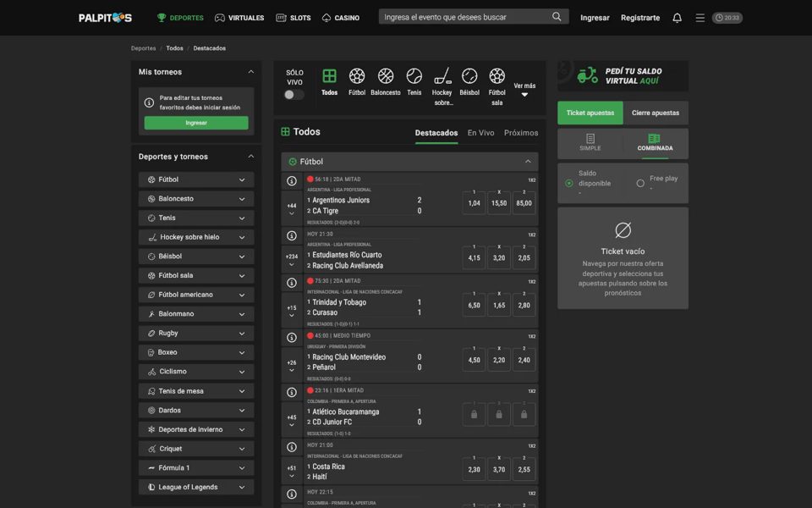
Task: Click the virtual balance scooter banner
Action: pyautogui.click(x=623, y=75)
